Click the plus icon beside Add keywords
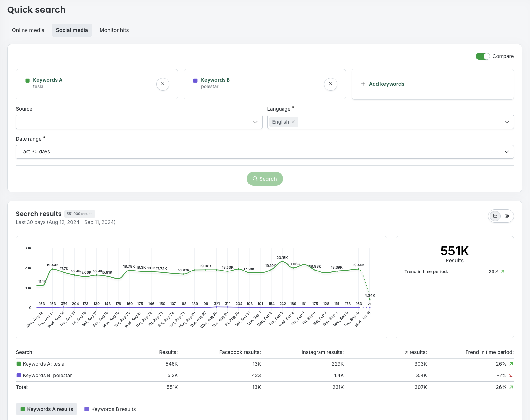The height and width of the screenshot is (420, 530). click(363, 84)
